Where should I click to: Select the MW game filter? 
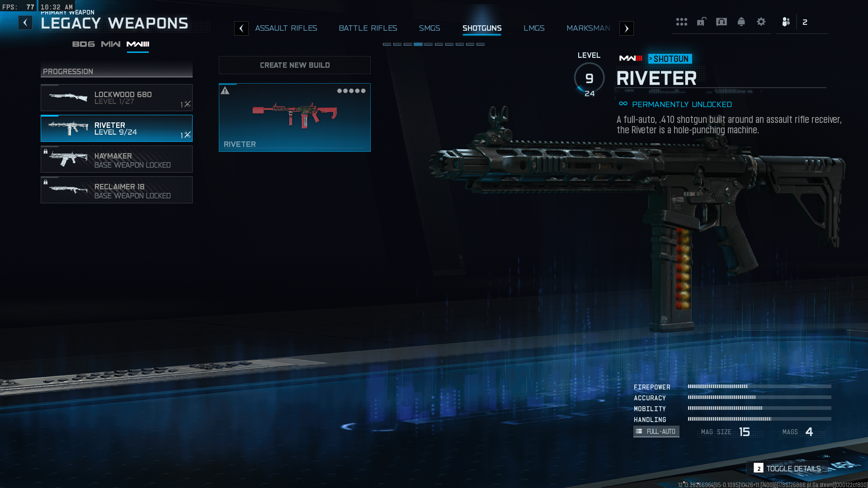pyautogui.click(x=111, y=44)
